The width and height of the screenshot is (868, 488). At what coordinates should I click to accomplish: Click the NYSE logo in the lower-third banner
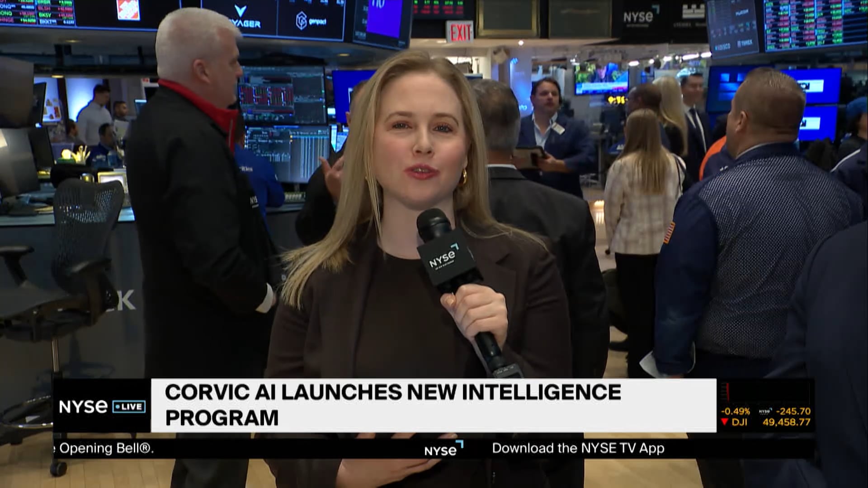coord(83,406)
